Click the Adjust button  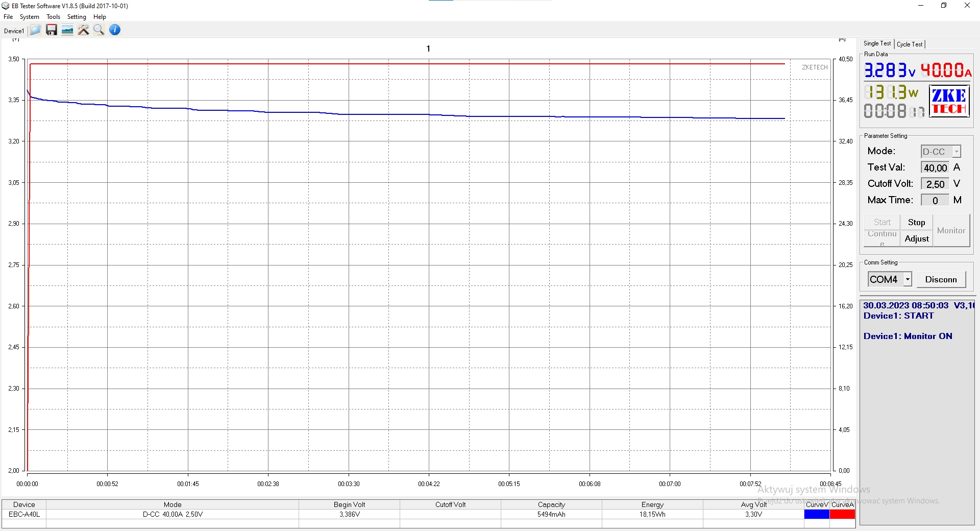click(916, 238)
